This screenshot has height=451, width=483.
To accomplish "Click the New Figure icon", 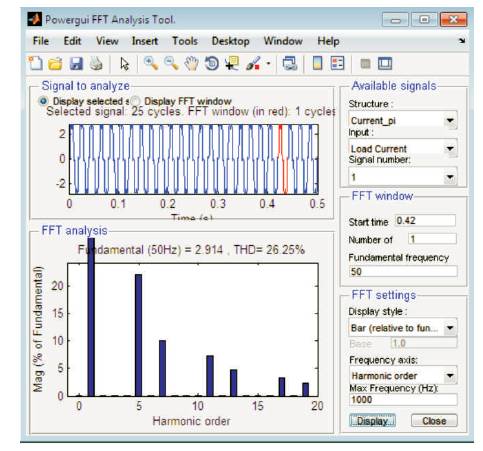I will pyautogui.click(x=35, y=63).
